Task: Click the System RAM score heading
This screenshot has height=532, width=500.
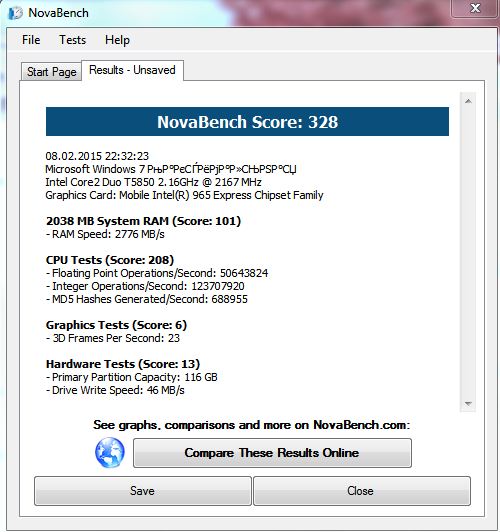Action: 143,221
